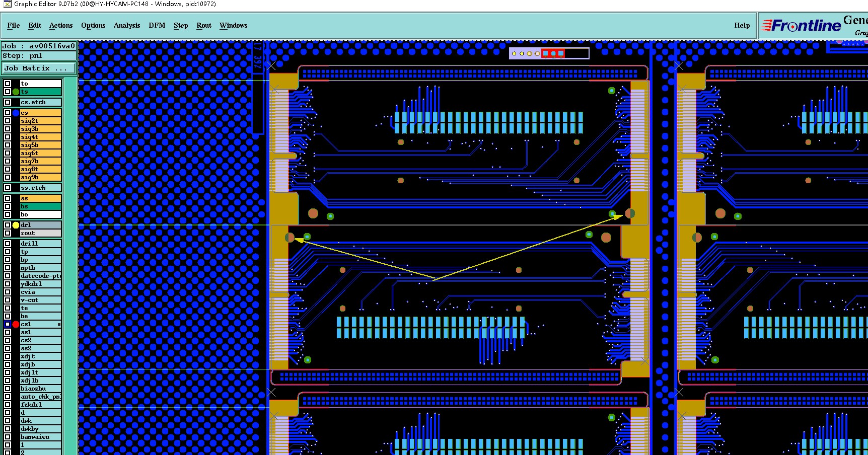Screen dimensions: 868x455
Task: Click the blue display dot of cs layer
Action: coord(16,113)
